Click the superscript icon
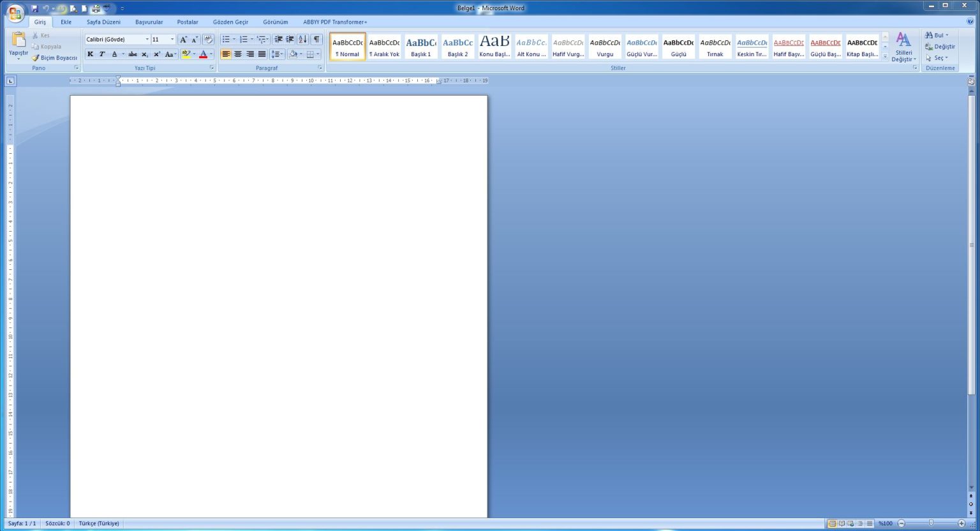This screenshot has height=531, width=980. pyautogui.click(x=156, y=54)
